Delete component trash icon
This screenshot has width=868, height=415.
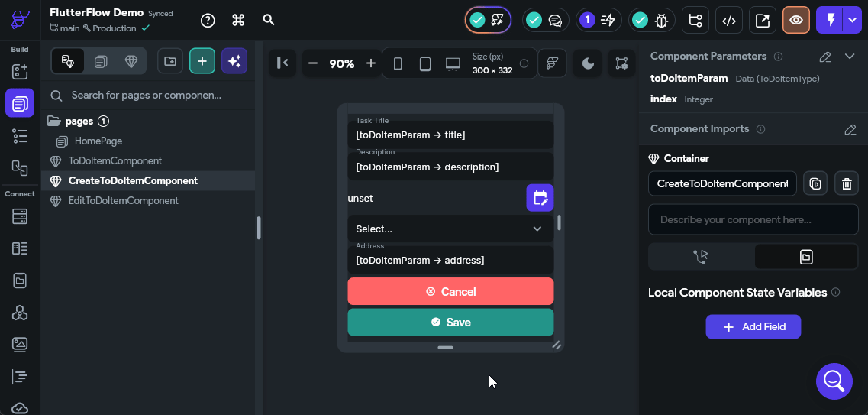pyautogui.click(x=847, y=183)
